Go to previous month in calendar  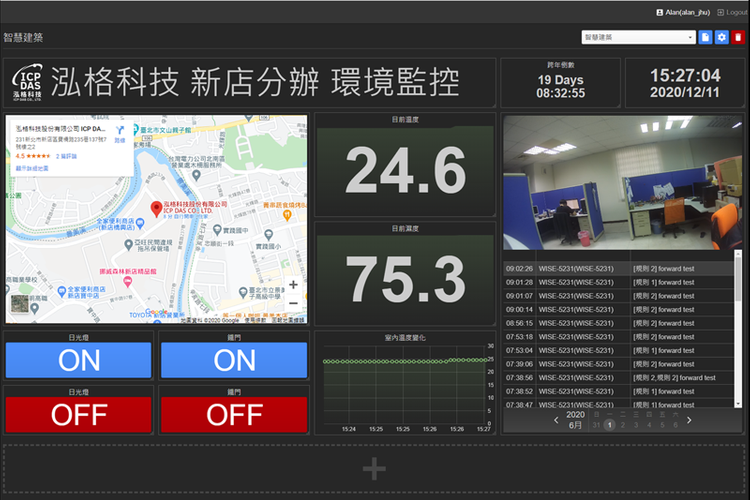[557, 420]
